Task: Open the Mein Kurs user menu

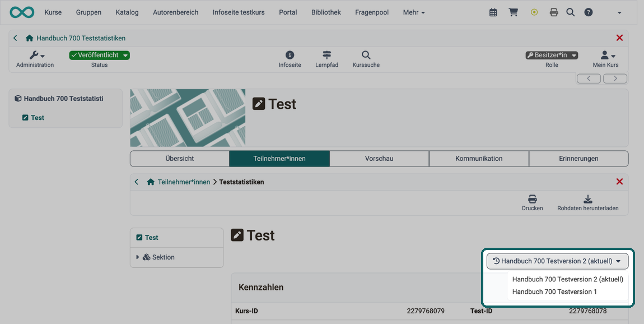Action: point(605,59)
